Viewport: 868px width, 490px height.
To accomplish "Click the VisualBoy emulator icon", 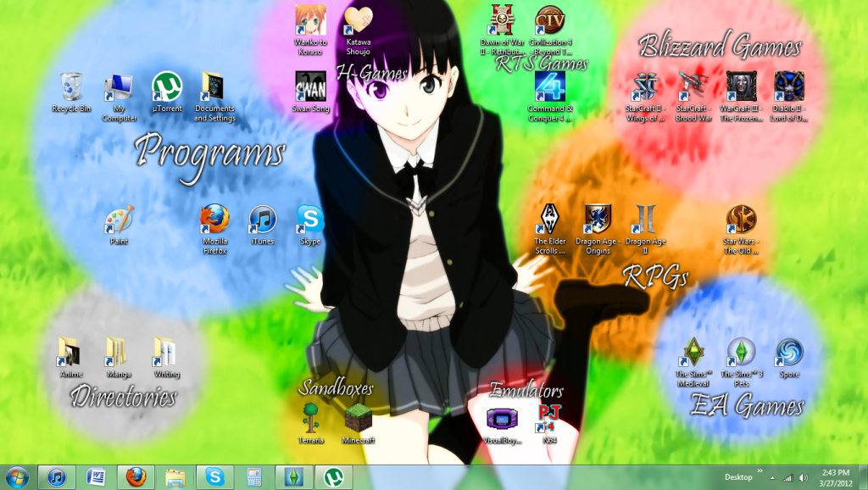I will click(501, 419).
